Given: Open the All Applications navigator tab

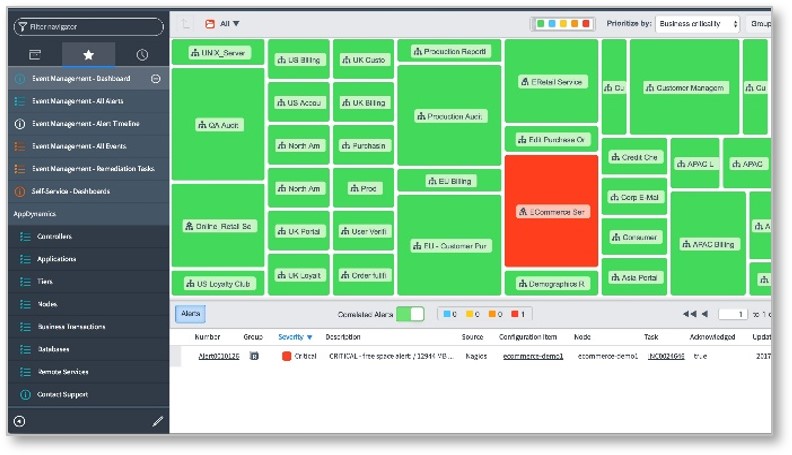Looking at the screenshot, I should point(35,54).
